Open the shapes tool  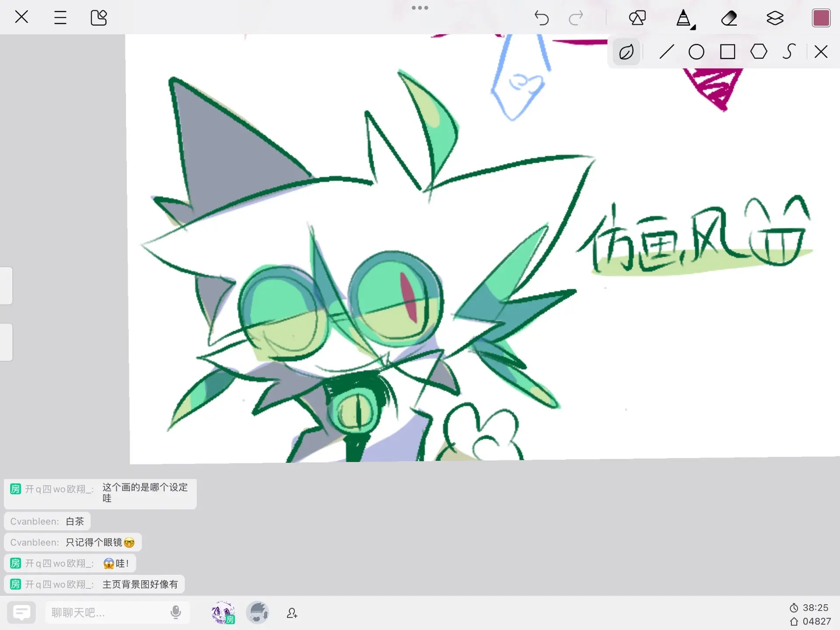637,18
